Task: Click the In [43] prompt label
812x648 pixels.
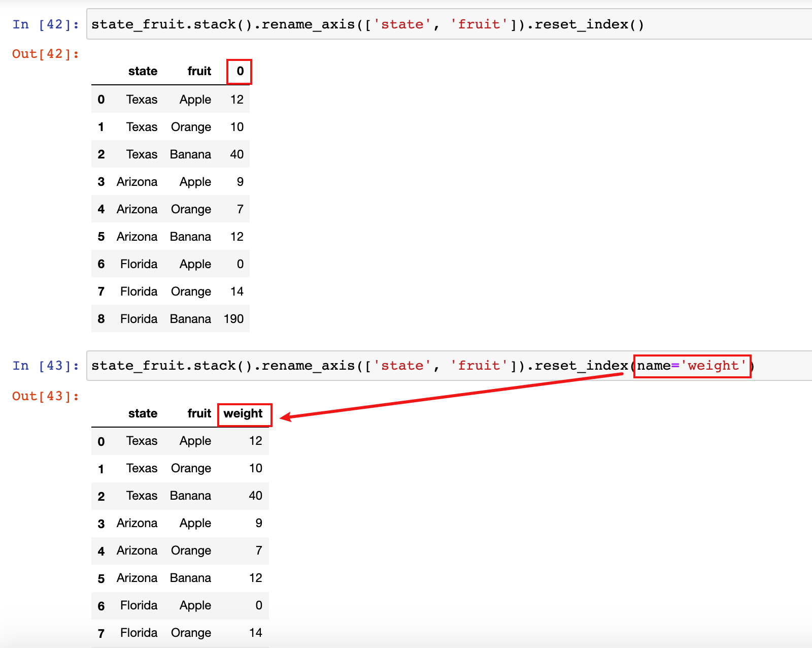Action: point(46,366)
